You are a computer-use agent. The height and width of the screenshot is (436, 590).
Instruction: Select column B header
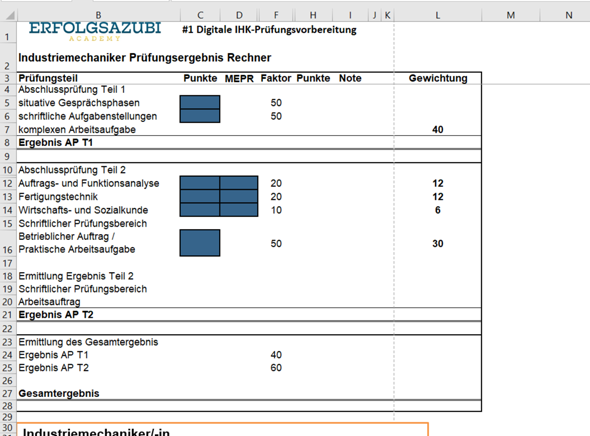[x=99, y=15]
